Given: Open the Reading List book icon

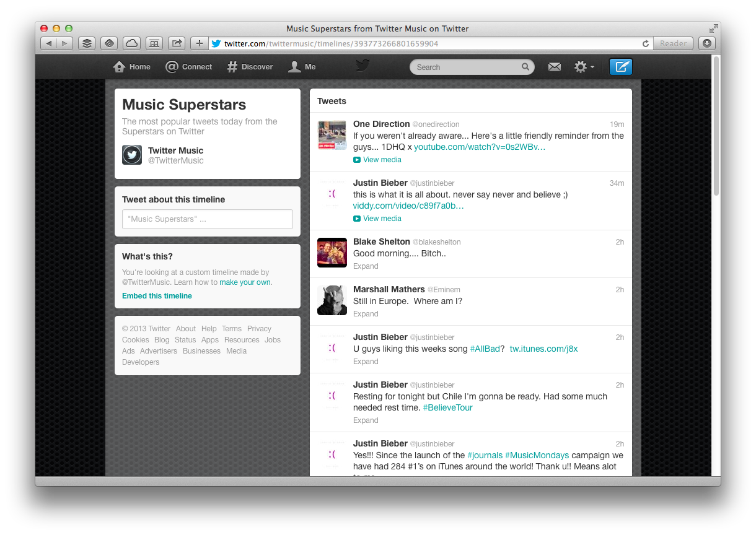Looking at the screenshot, I should pos(154,43).
